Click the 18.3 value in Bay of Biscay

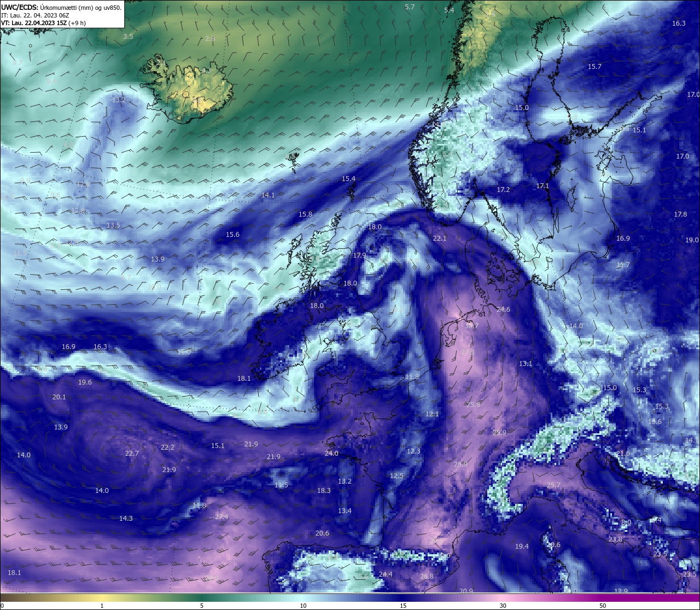click(x=324, y=490)
